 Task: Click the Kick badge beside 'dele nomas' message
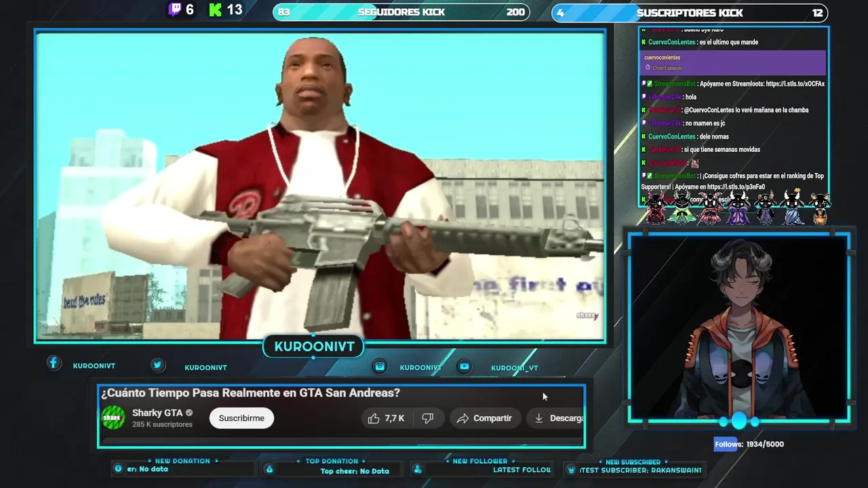[644, 136]
